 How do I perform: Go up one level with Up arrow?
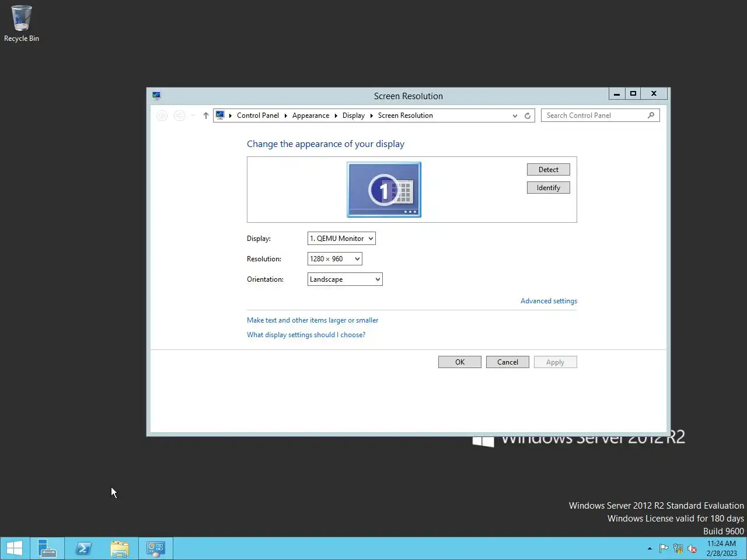tap(206, 116)
